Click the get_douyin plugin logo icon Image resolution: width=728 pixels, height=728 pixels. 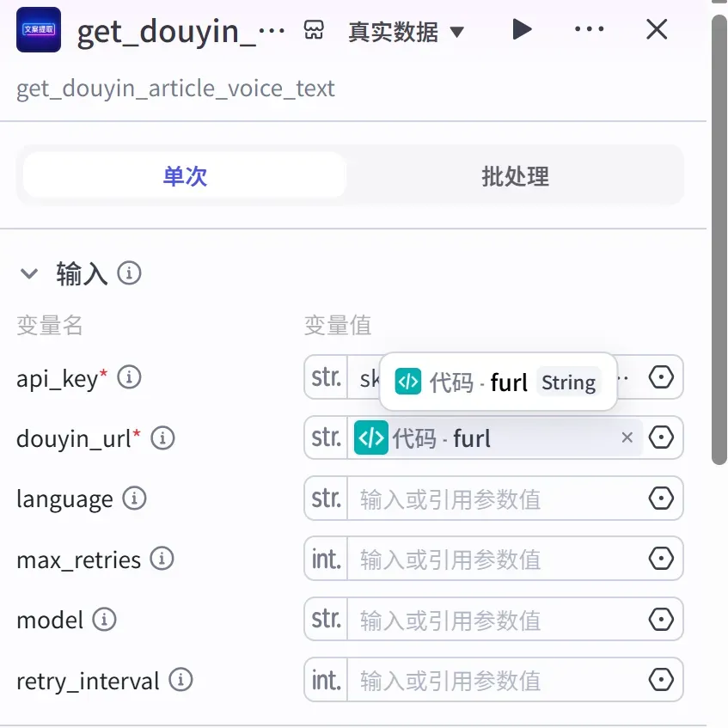tap(39, 30)
